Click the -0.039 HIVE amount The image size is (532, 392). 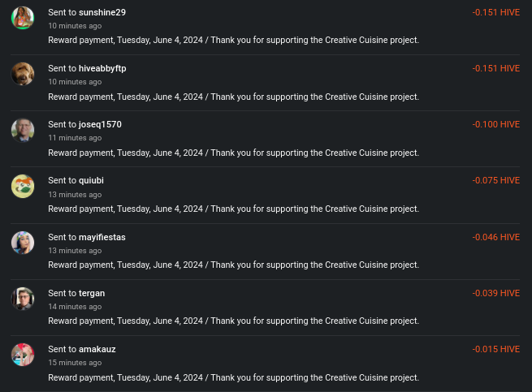(x=495, y=293)
